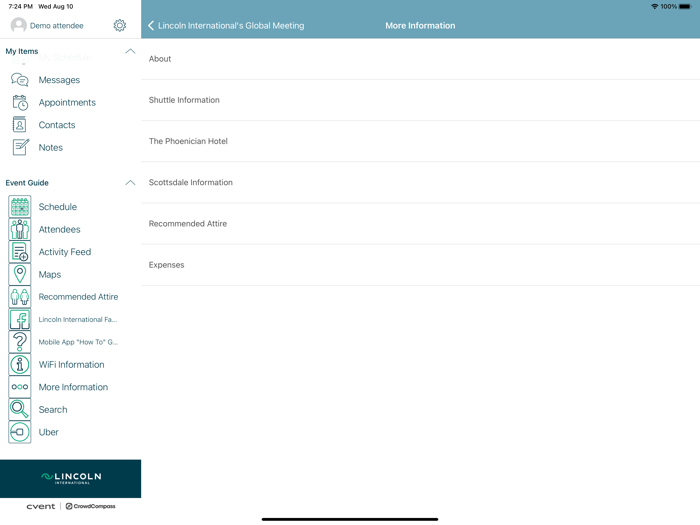This screenshot has width=700, height=525.
Task: Select Mobile App "How To" G... label
Action: tap(78, 342)
